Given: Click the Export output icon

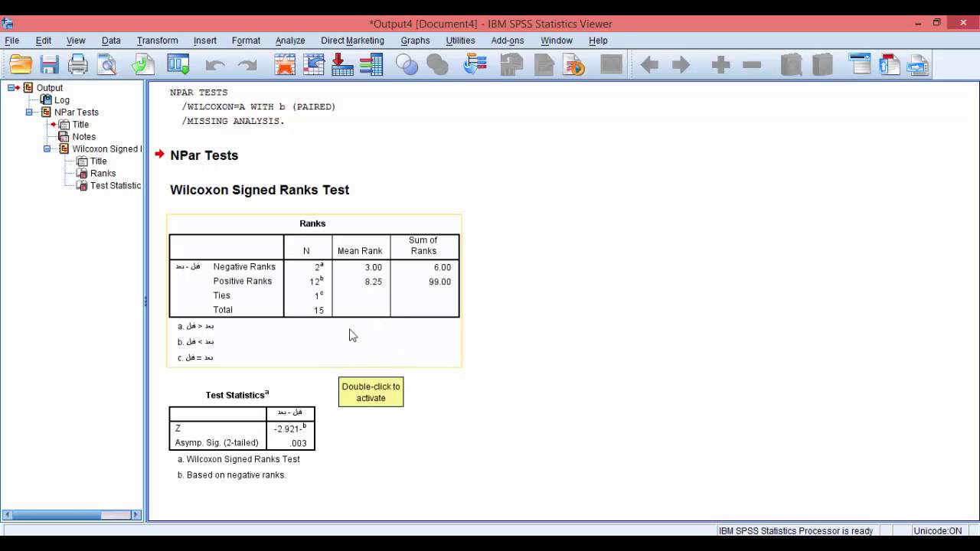Looking at the screenshot, I should (x=143, y=65).
